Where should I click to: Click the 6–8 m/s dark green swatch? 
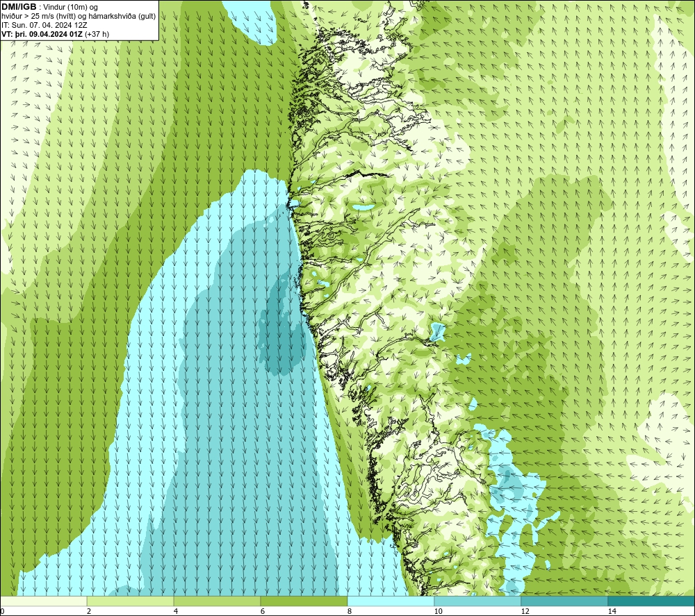pyautogui.click(x=304, y=601)
